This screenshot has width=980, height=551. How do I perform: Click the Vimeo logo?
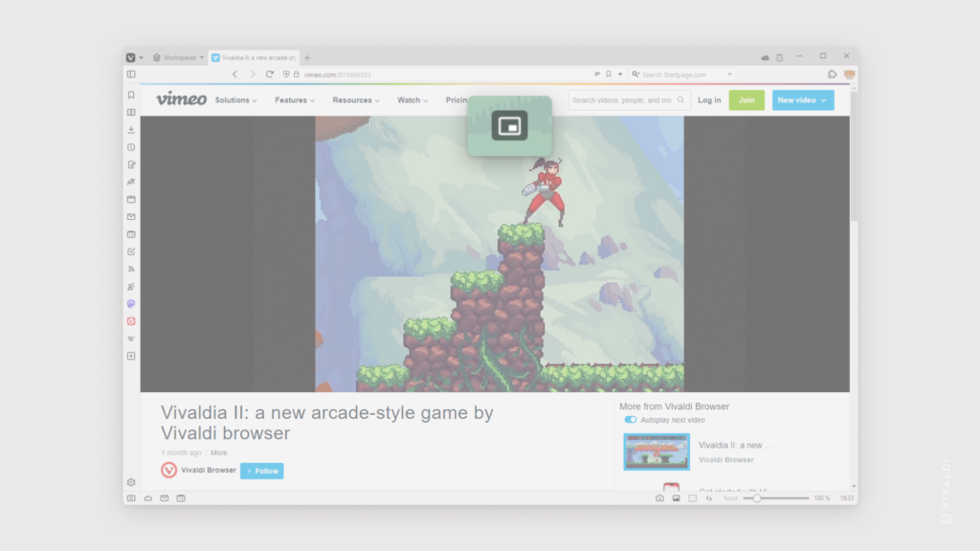[x=181, y=99]
